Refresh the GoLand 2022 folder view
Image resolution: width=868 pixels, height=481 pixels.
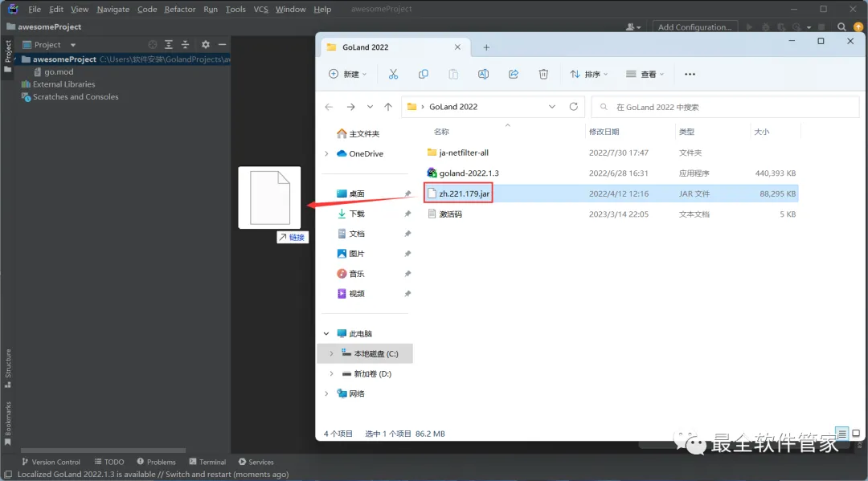574,107
